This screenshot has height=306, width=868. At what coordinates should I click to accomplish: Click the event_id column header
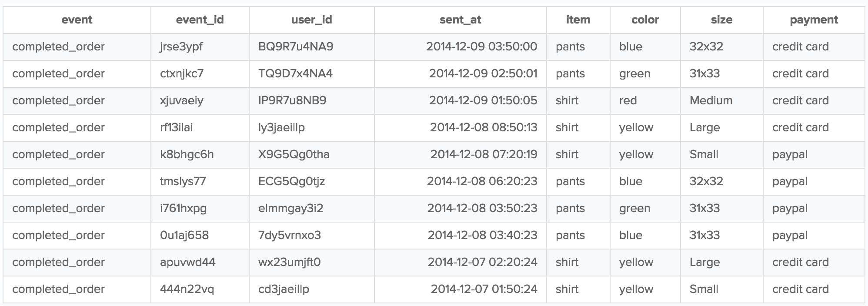pos(200,20)
